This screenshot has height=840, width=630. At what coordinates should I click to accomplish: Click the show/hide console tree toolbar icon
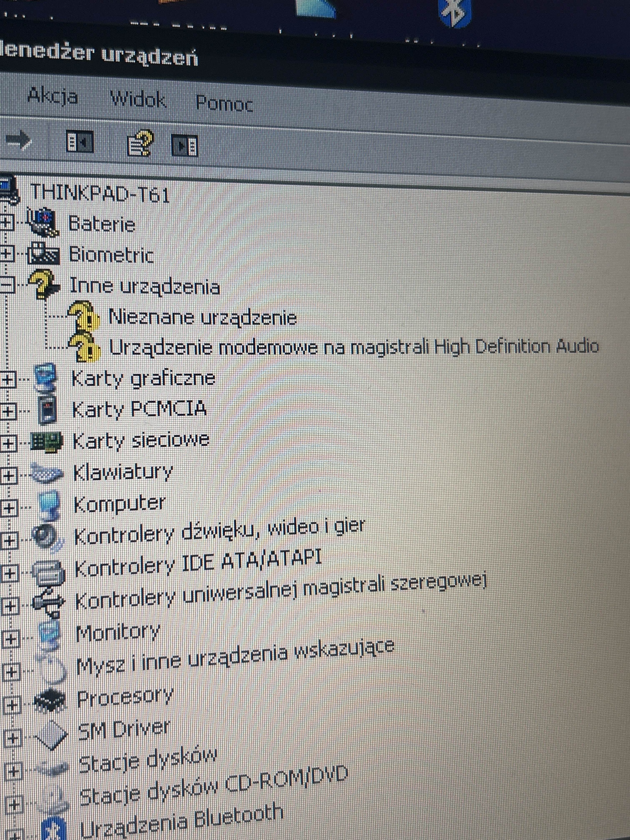click(79, 142)
